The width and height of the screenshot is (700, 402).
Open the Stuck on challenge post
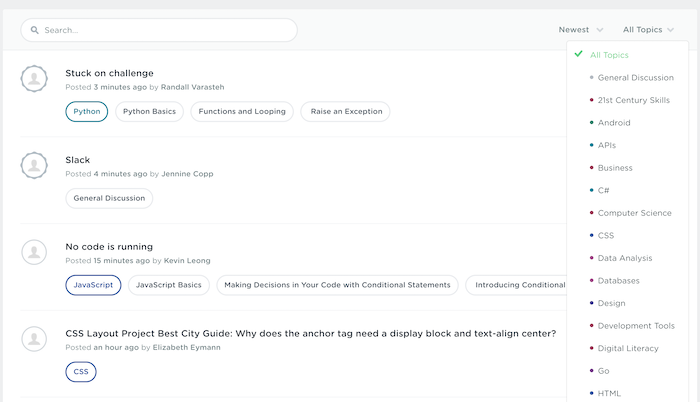[109, 73]
